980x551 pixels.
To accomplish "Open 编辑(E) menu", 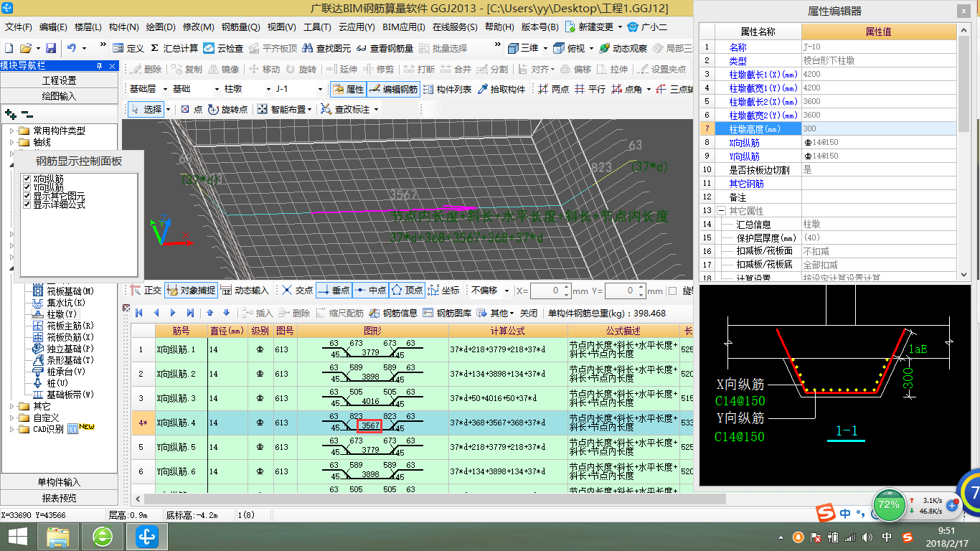I will (x=53, y=27).
